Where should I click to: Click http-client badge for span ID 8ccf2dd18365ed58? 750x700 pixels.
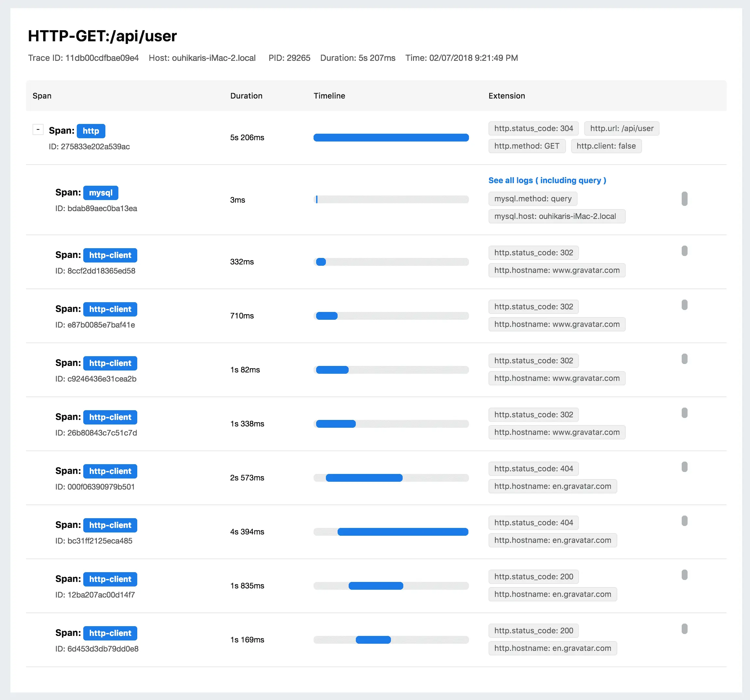point(110,255)
